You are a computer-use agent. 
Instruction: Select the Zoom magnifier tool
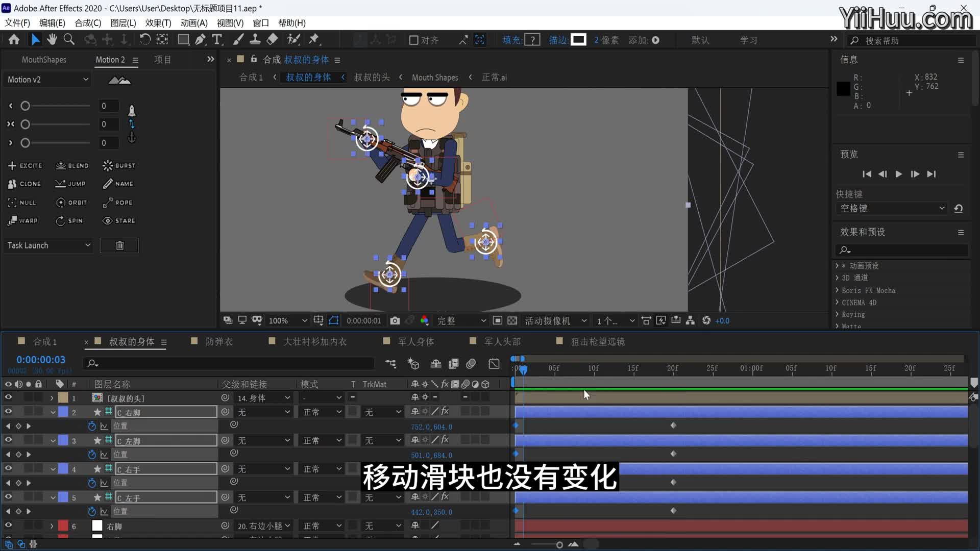tap(69, 39)
